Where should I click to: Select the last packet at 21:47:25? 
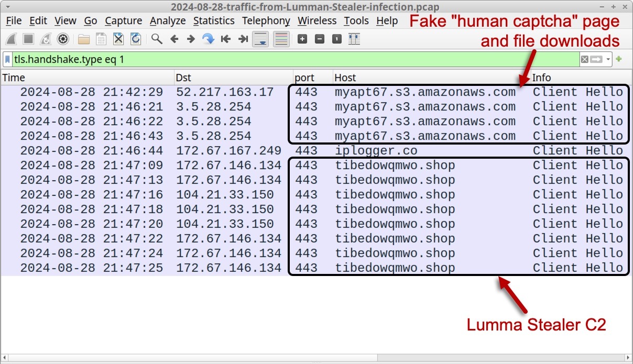click(316, 268)
